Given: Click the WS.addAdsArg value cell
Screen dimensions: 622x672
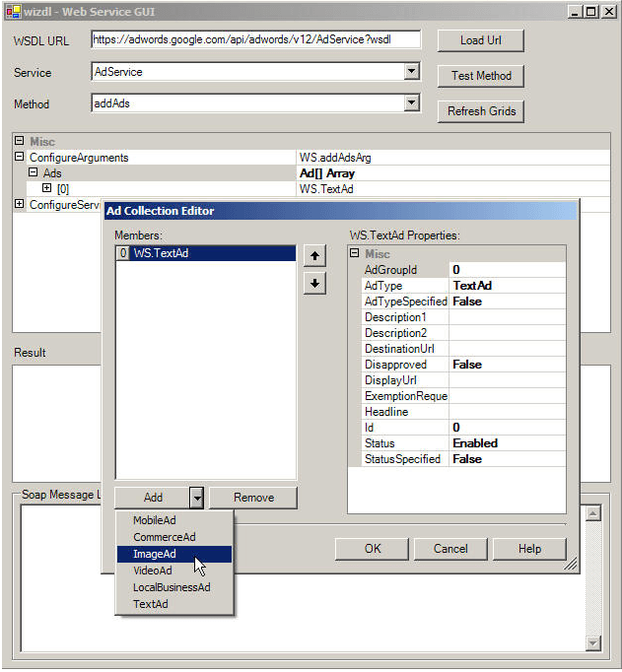Looking at the screenshot, I should (453, 158).
